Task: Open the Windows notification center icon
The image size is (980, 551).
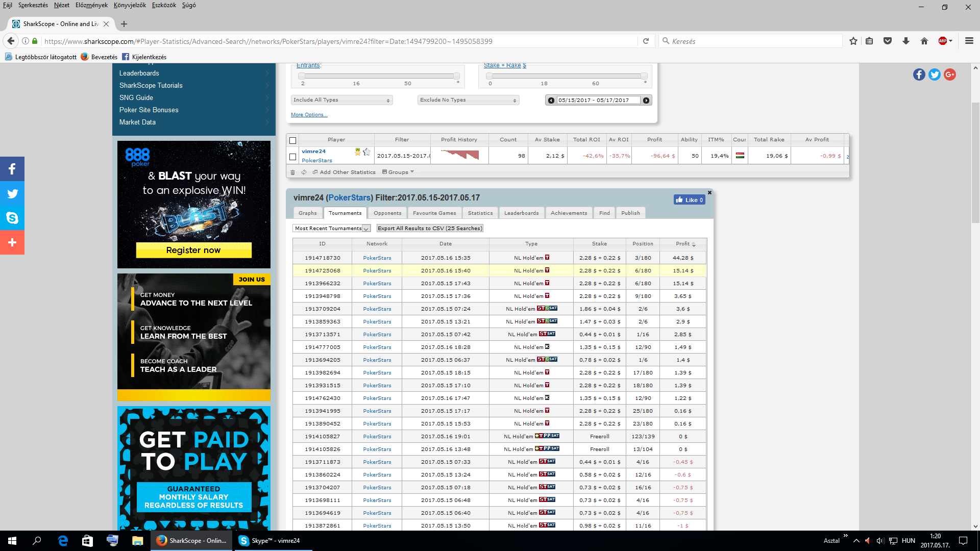Action: pos(963,541)
